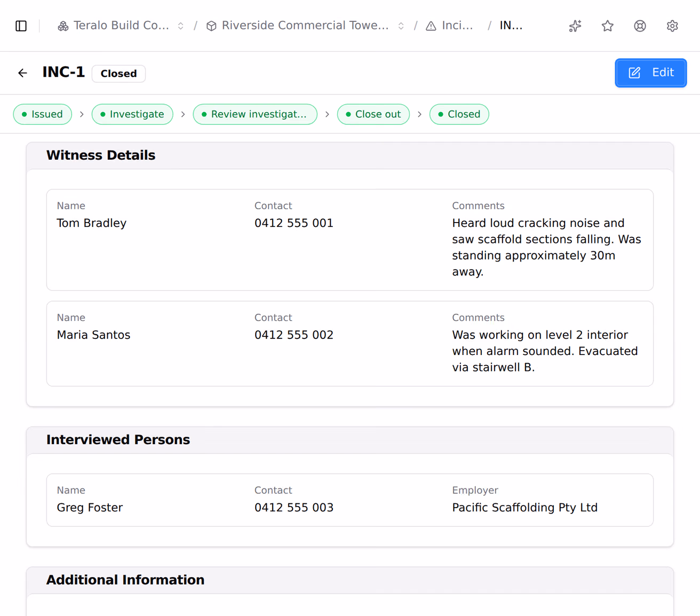Click the contact number 0412 555 003
Viewport: 700px width, 616px height.
click(x=294, y=508)
